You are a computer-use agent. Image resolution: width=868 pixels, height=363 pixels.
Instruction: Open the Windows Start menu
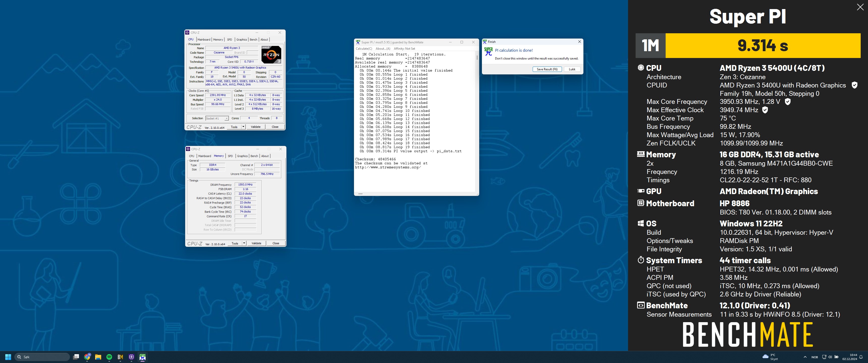[x=8, y=357]
